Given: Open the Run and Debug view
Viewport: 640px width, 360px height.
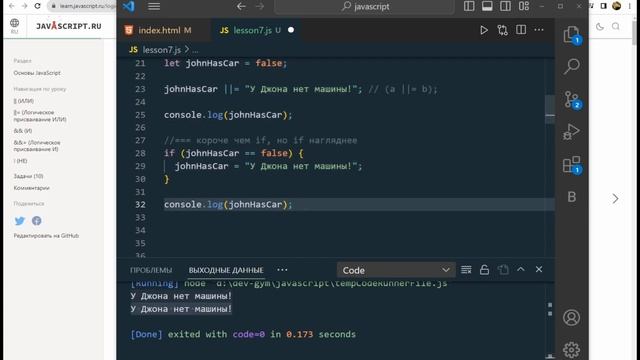Looking at the screenshot, I should [571, 131].
